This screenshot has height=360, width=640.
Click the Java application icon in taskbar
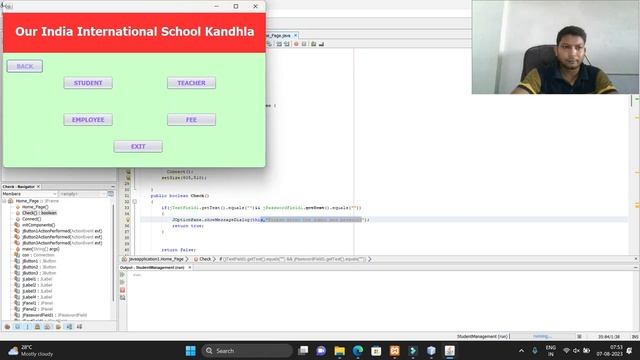pyautogui.click(x=450, y=351)
